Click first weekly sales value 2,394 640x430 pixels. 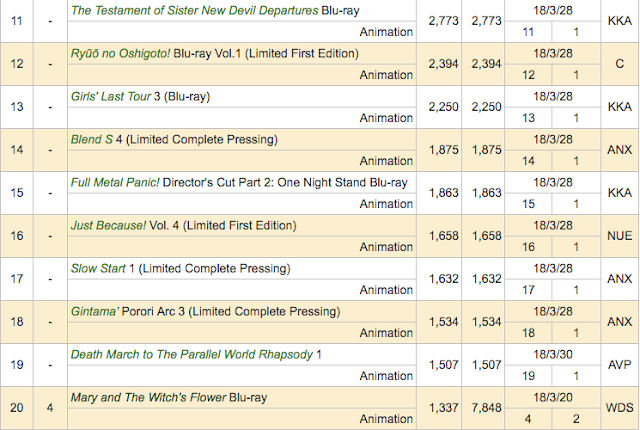coord(444,64)
